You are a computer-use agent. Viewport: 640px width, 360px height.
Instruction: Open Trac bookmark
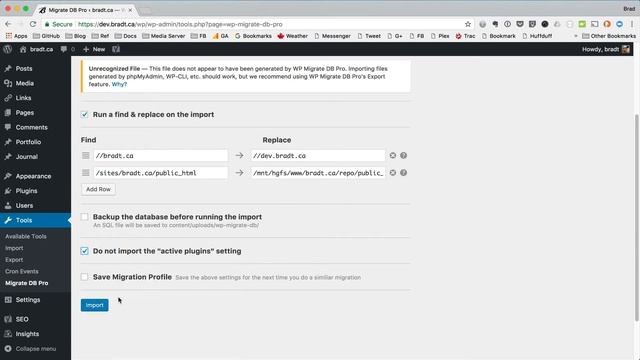tap(465, 36)
